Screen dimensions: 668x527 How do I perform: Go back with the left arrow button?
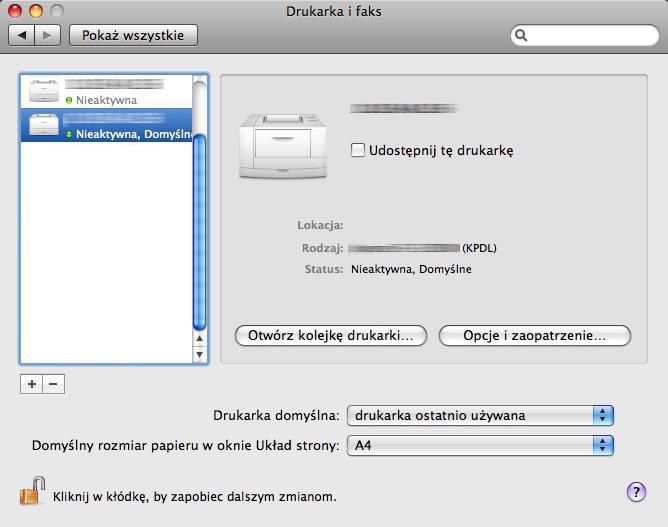21,35
